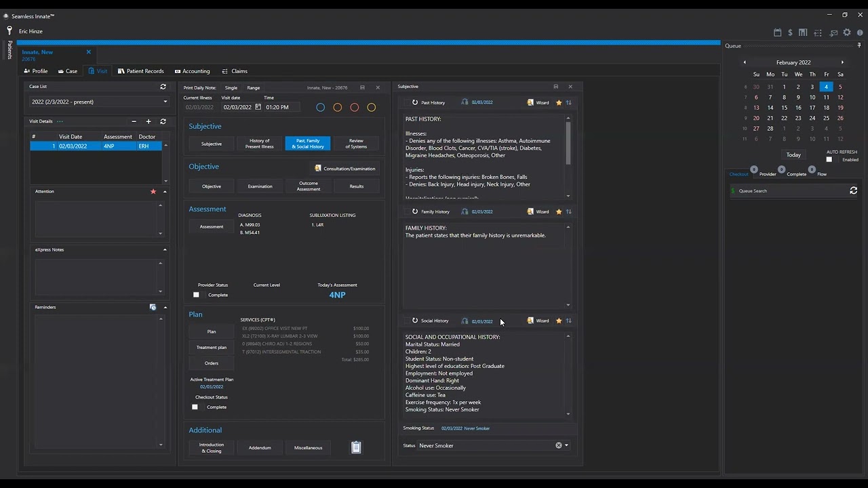The height and width of the screenshot is (488, 868).
Task: Collapse the eXpress Notes section
Action: 165,249
